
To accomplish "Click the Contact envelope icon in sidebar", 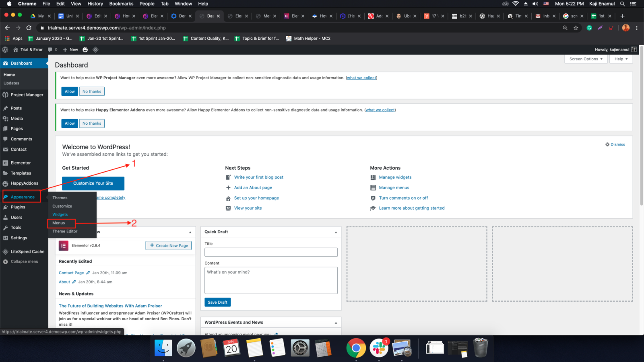I will [x=6, y=149].
